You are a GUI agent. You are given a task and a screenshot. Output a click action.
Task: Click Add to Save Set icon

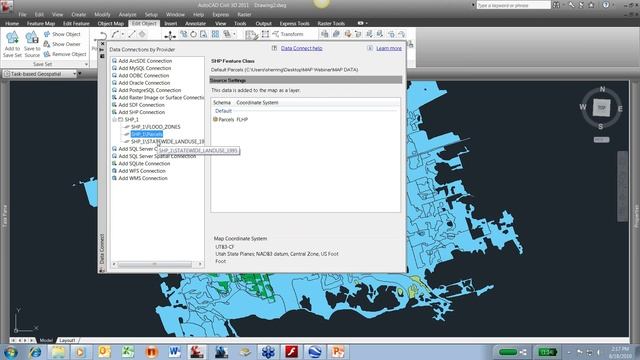(x=12, y=38)
